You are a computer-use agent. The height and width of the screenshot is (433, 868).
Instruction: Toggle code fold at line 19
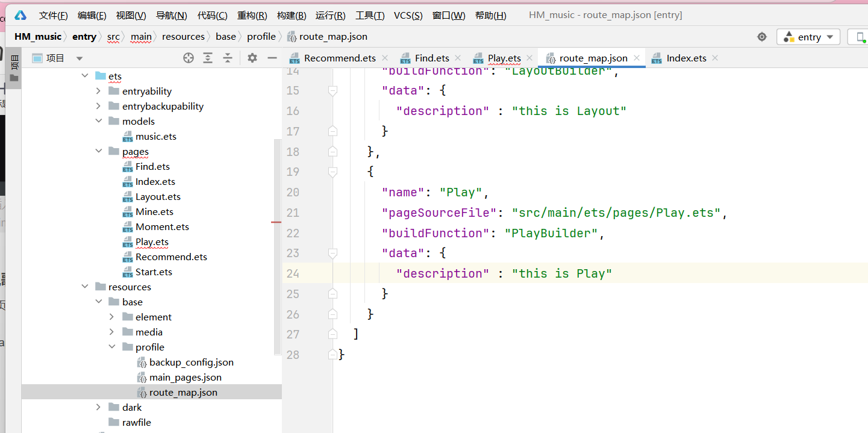tap(333, 172)
